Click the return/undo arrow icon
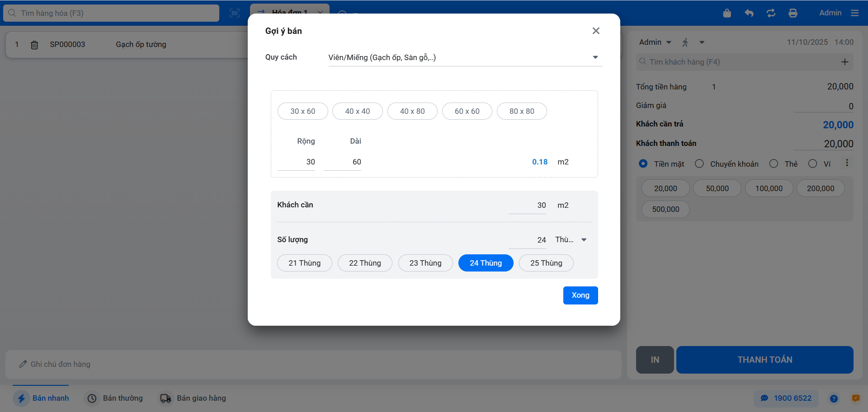 click(x=749, y=13)
